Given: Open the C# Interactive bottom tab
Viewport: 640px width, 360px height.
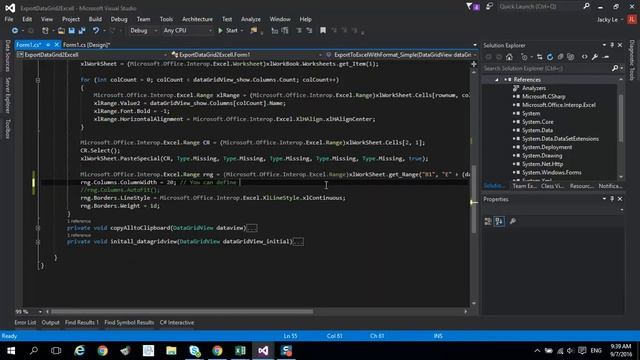Looking at the screenshot, I should pos(177,322).
